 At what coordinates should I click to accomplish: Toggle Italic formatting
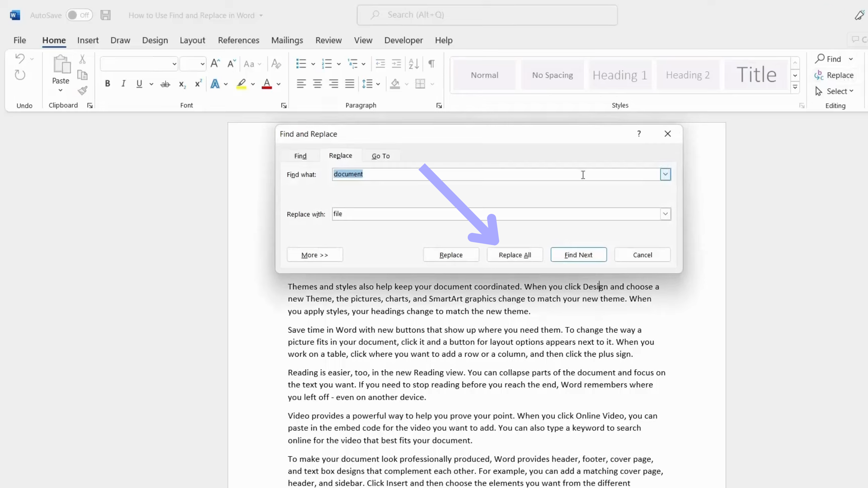point(123,83)
